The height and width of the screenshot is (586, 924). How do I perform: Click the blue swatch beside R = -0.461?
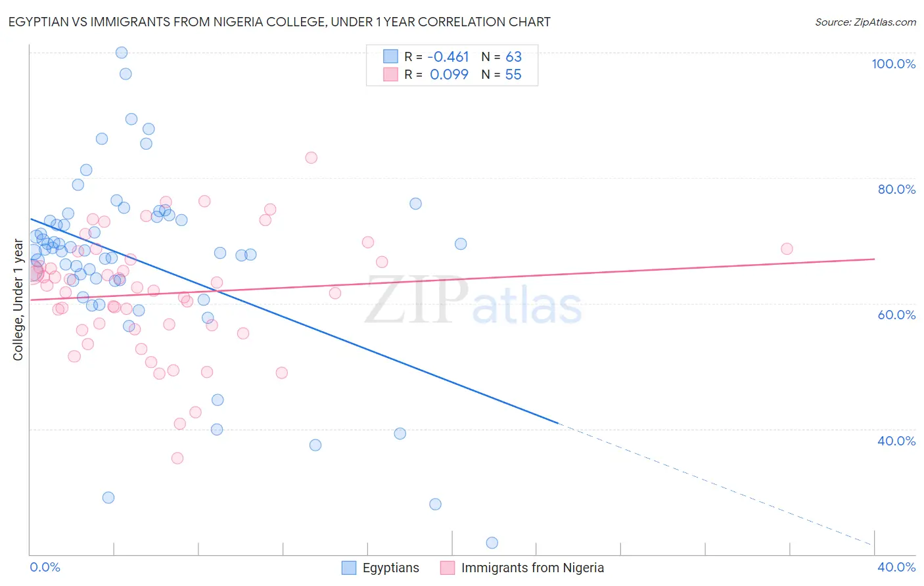[391, 56]
